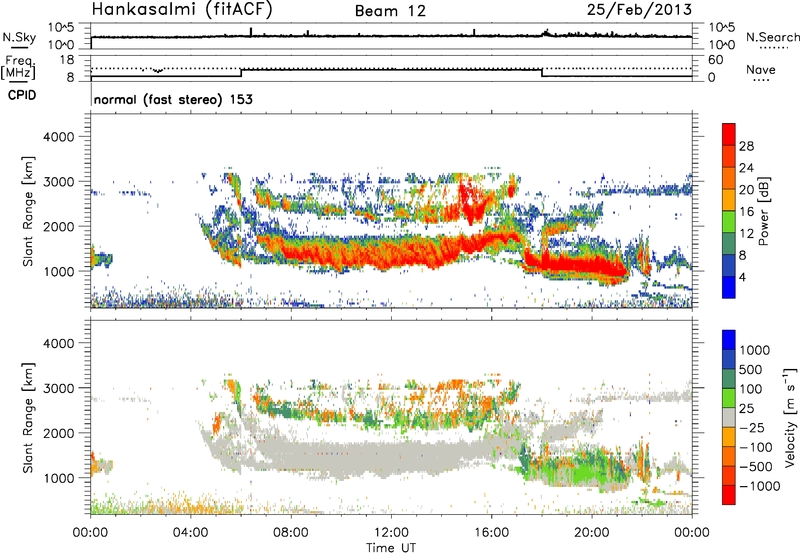
Task: Click the N.Search legend label
Action: pos(772,37)
